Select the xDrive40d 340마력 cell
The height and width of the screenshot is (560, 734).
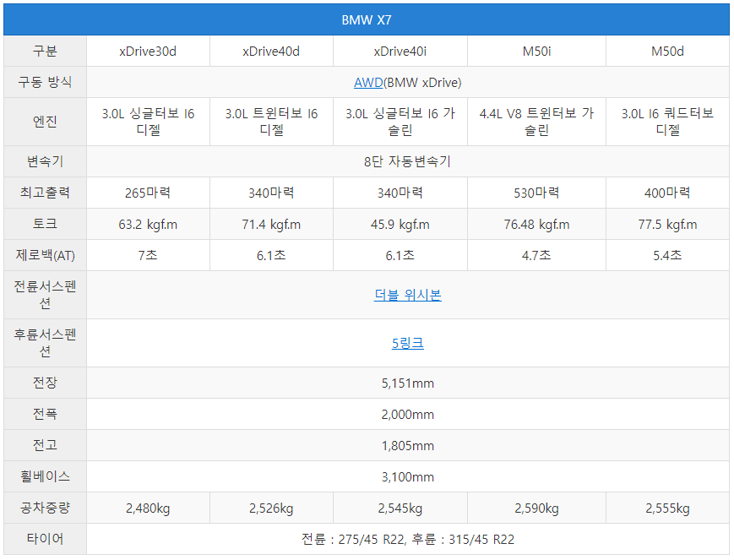(271, 193)
